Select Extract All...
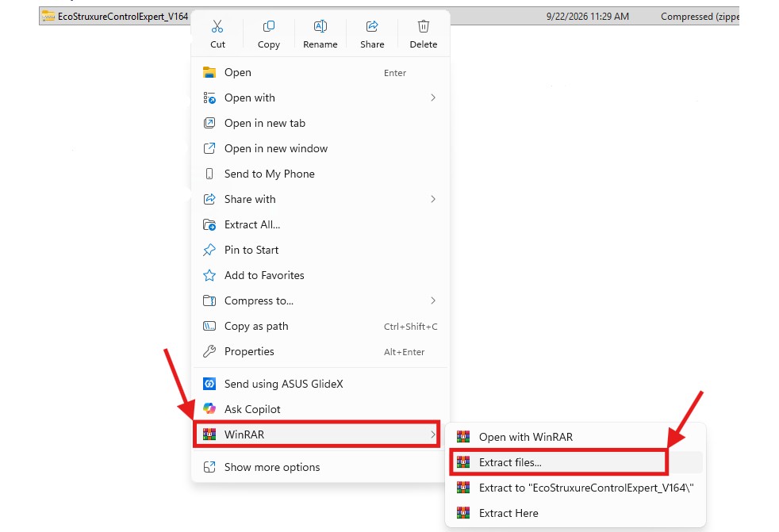779x532 pixels. [x=320, y=224]
